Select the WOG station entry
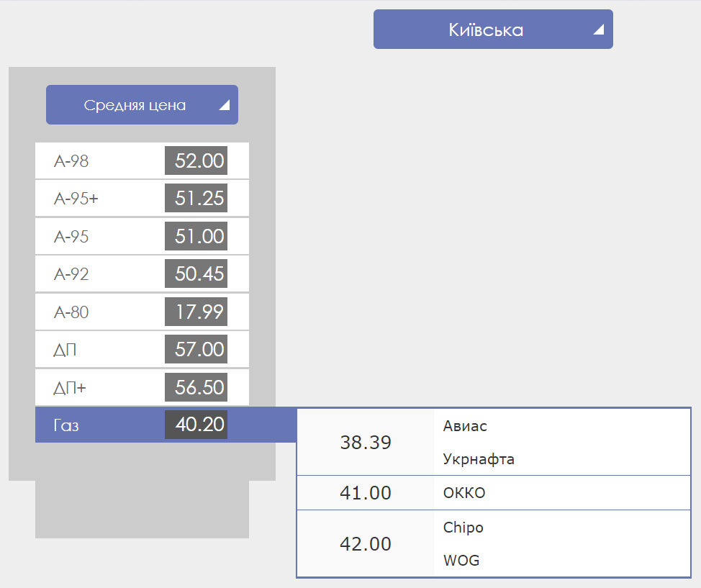The image size is (701, 588). click(461, 560)
